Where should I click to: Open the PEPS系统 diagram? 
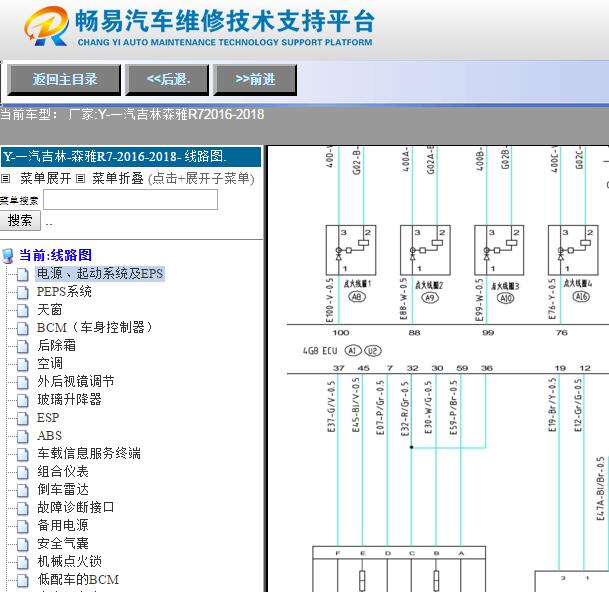point(64,291)
